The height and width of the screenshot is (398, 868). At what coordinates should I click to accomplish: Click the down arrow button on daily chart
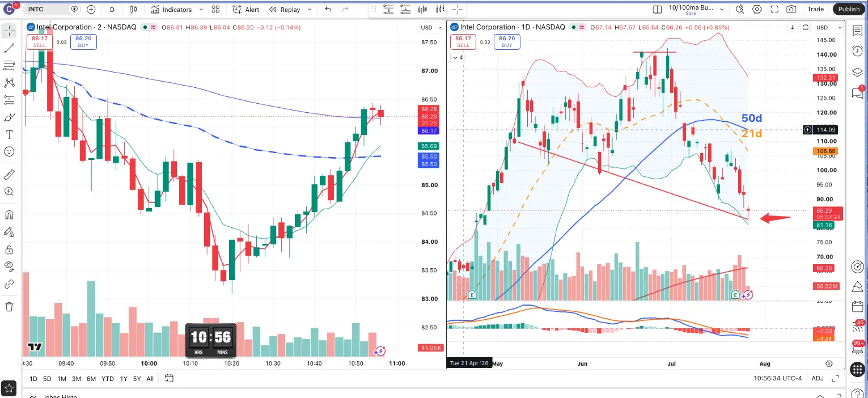[x=793, y=27]
